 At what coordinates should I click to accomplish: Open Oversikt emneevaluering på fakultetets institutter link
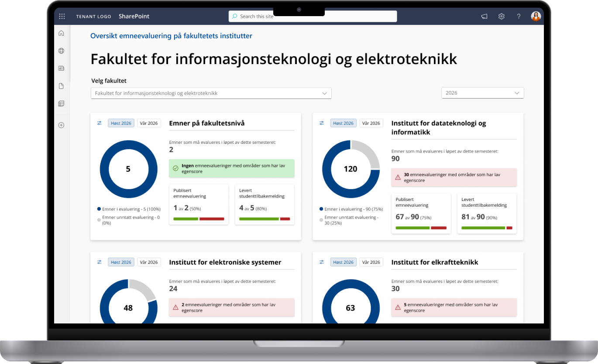171,36
